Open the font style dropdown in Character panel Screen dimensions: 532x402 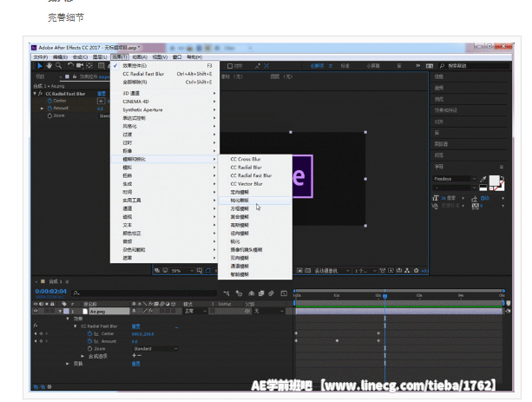click(455, 188)
